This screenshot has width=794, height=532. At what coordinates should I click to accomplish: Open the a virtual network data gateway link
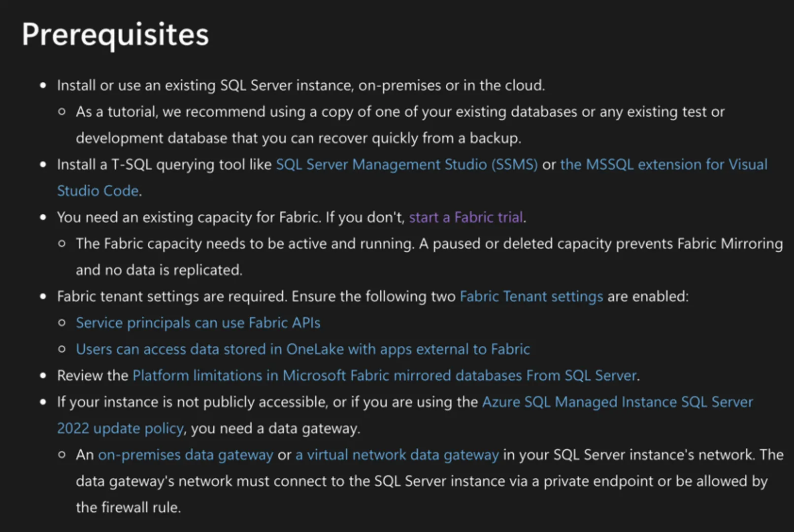[x=397, y=455]
